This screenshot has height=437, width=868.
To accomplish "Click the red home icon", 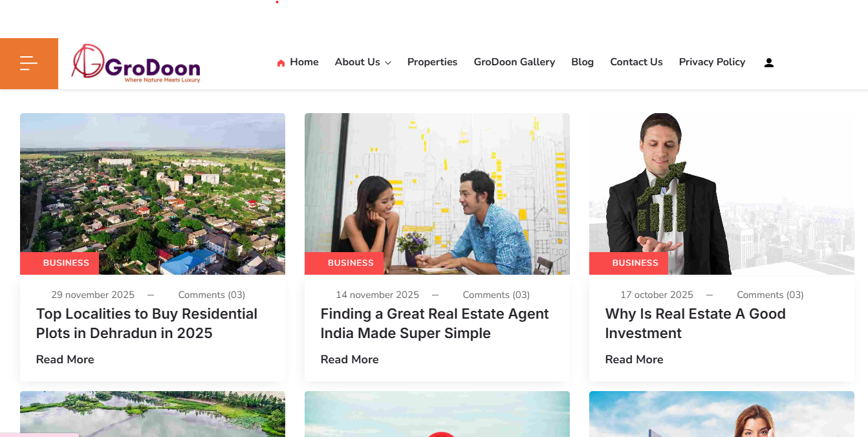I will pos(281,63).
